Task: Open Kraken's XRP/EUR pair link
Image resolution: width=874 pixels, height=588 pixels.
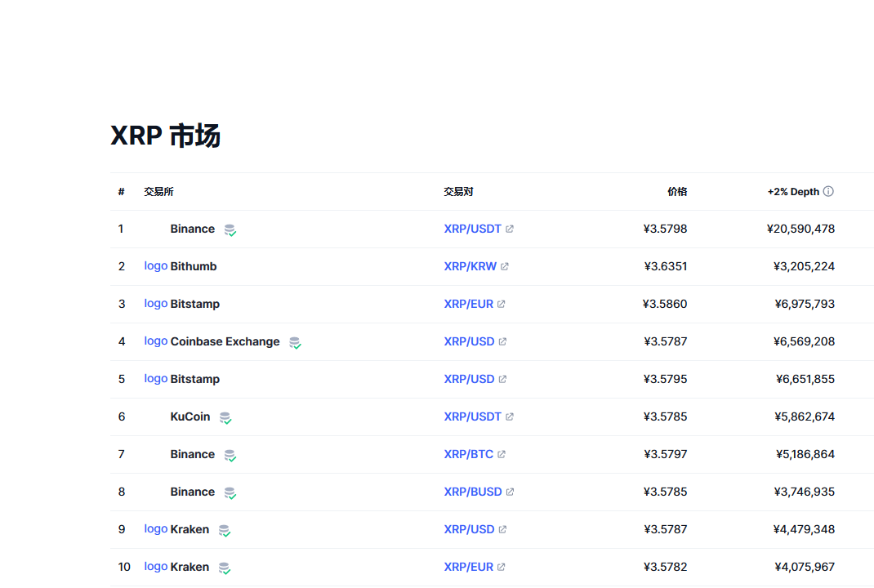Action: point(468,567)
